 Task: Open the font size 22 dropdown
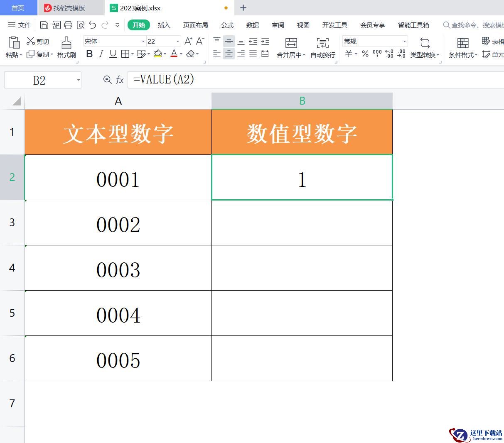pyautogui.click(x=178, y=41)
